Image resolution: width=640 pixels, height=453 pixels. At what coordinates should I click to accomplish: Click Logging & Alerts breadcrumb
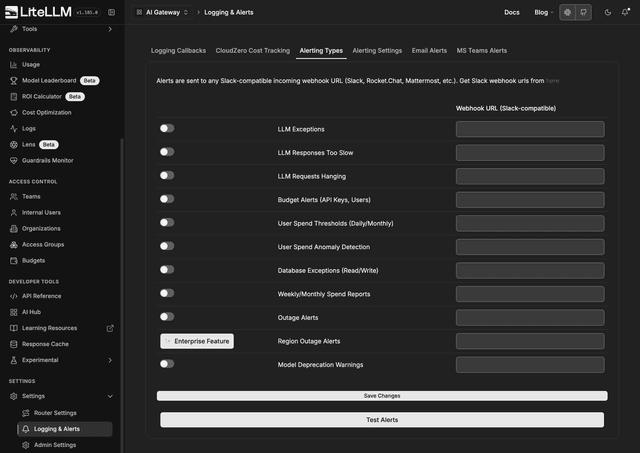click(229, 12)
